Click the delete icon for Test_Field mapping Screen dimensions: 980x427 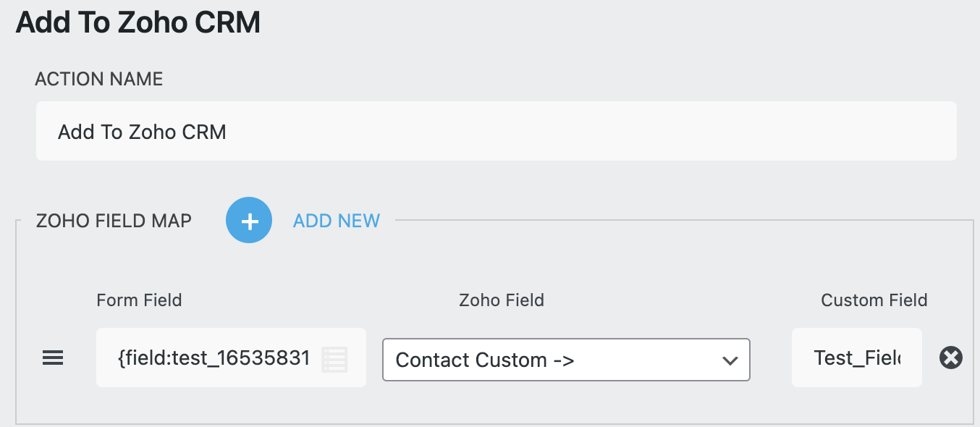[x=950, y=358]
